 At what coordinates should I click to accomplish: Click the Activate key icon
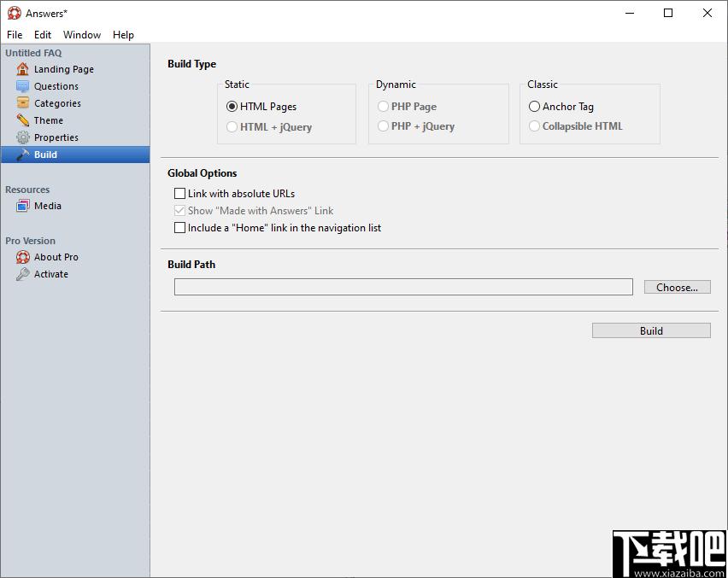pyautogui.click(x=22, y=274)
